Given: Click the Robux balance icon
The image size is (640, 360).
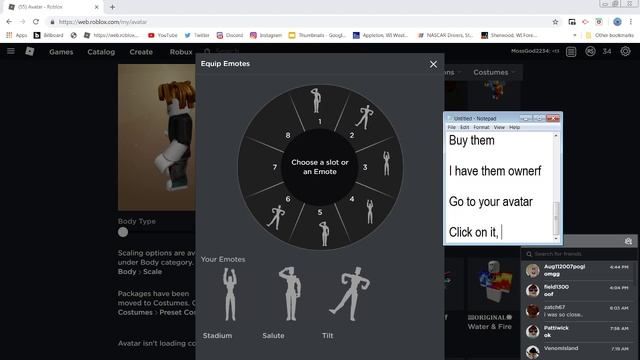Looking at the screenshot, I should [590, 51].
